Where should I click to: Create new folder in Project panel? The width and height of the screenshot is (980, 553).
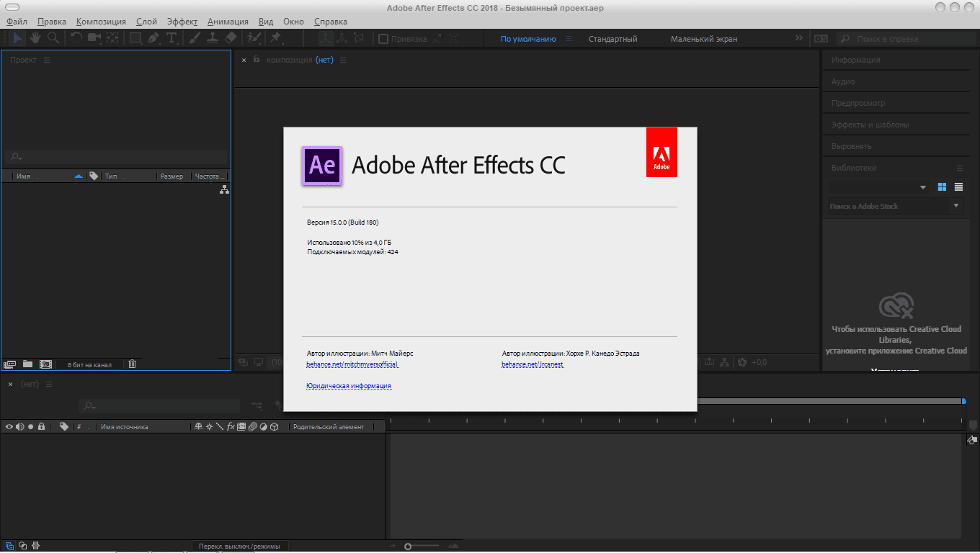(x=27, y=364)
